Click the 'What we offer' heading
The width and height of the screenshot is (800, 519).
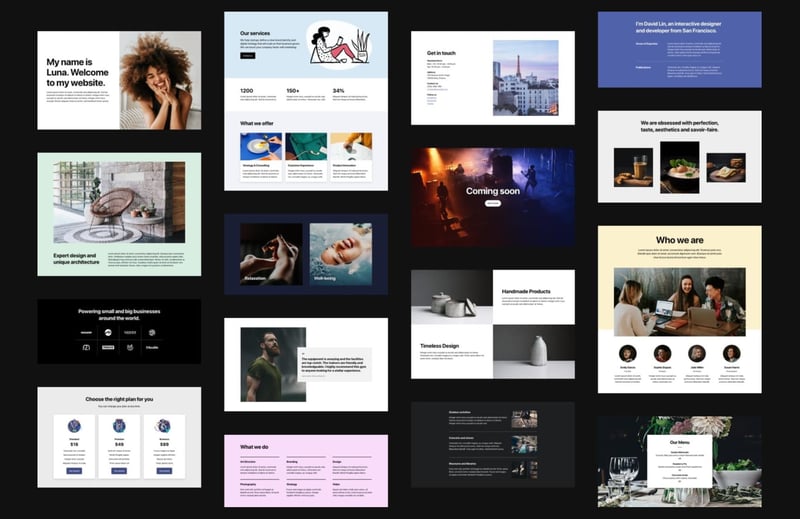[257, 123]
